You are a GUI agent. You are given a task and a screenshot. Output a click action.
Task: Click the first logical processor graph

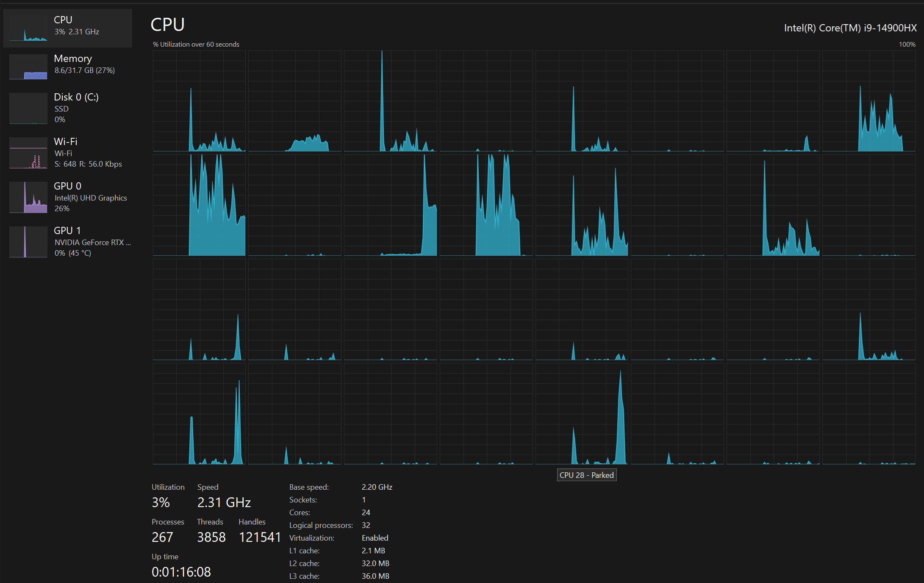pos(199,101)
